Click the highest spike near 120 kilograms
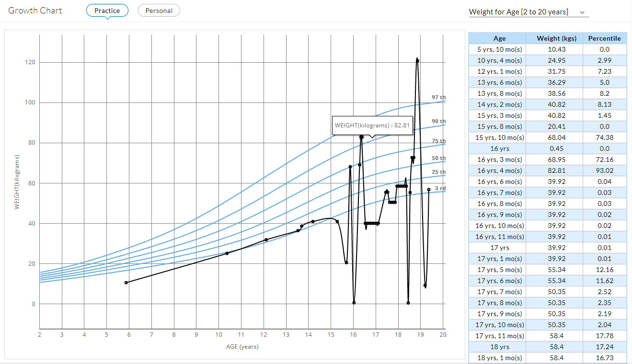 [416, 59]
